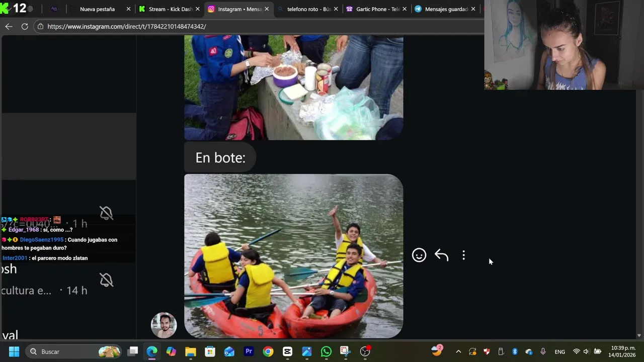
Task: React with the emoji smiley icon
Action: 419,255
